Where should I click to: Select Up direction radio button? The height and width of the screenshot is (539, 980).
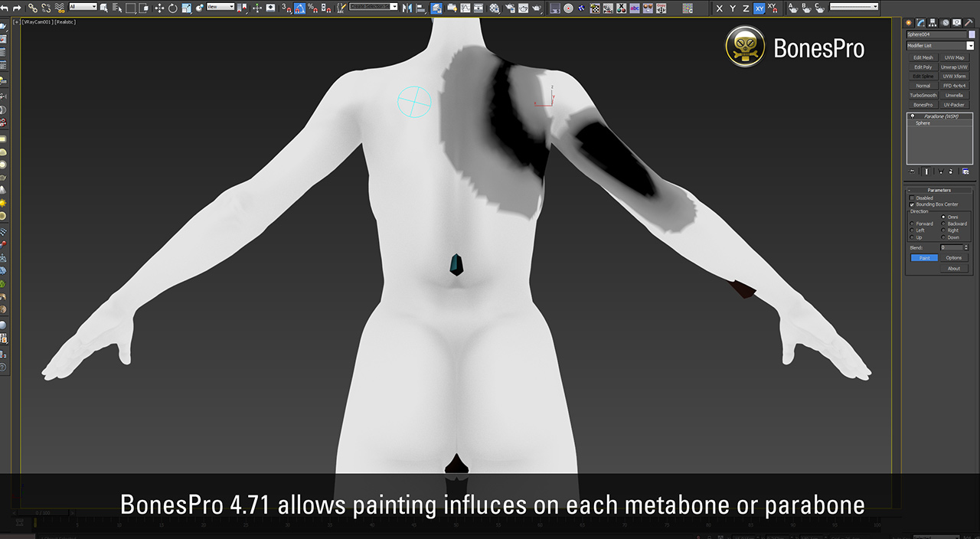click(x=912, y=237)
